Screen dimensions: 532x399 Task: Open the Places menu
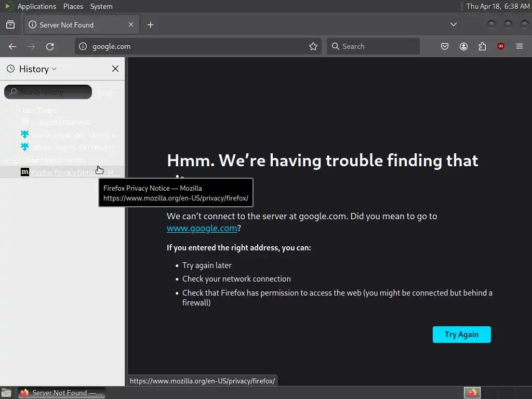click(73, 6)
